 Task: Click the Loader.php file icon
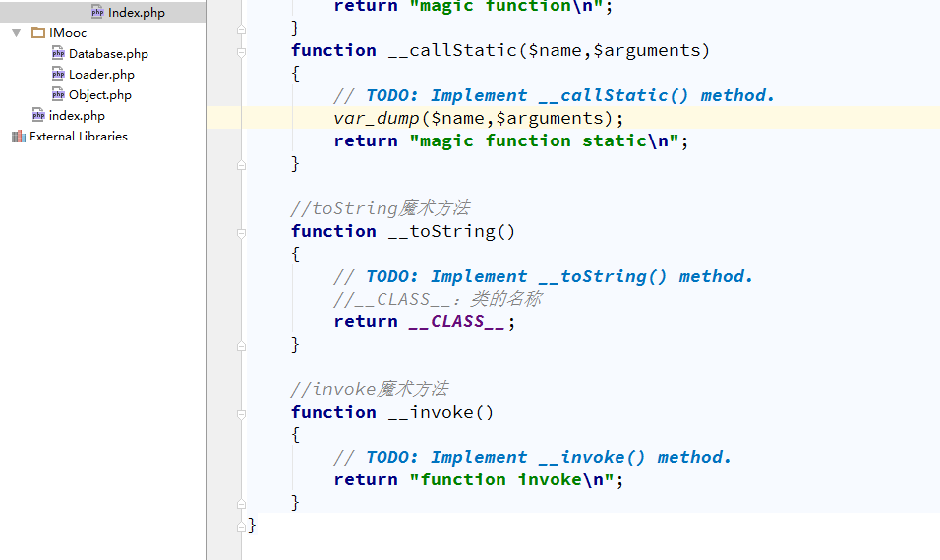[58, 74]
